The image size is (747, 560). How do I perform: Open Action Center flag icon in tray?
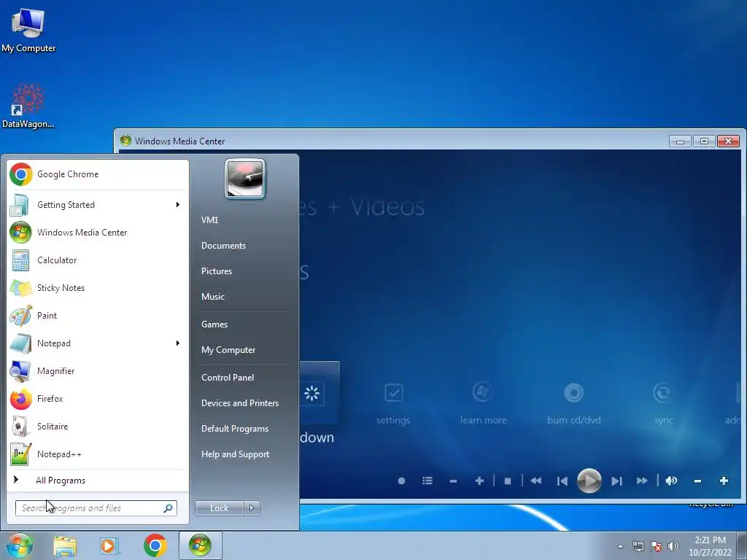tap(656, 546)
